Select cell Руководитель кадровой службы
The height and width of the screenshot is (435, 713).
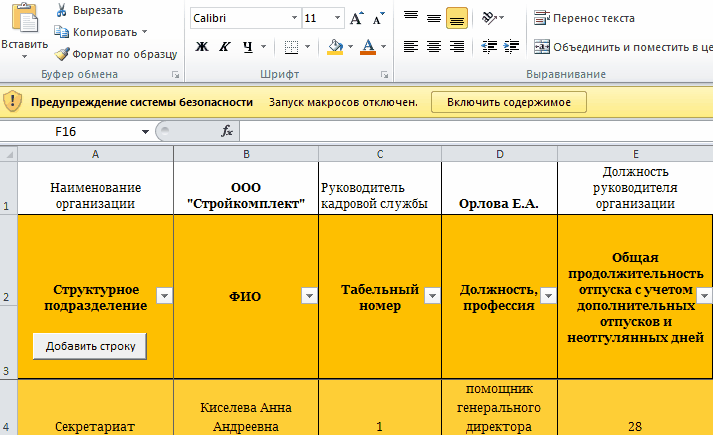pos(380,188)
